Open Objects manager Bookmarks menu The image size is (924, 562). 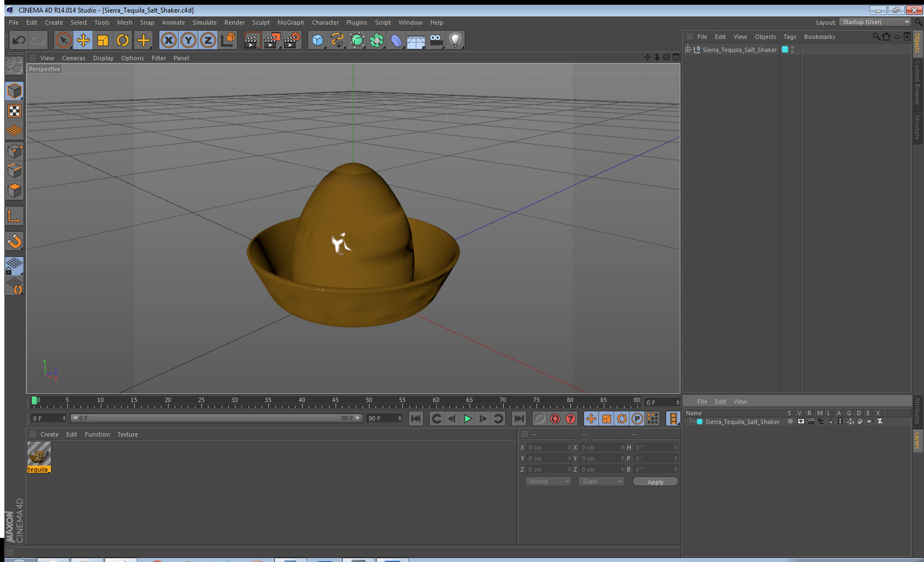click(x=819, y=37)
